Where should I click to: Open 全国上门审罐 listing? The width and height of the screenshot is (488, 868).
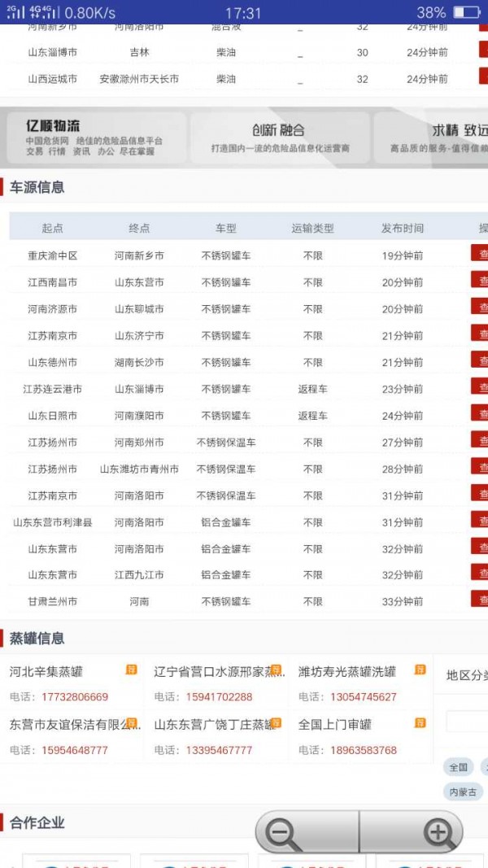click(x=335, y=725)
